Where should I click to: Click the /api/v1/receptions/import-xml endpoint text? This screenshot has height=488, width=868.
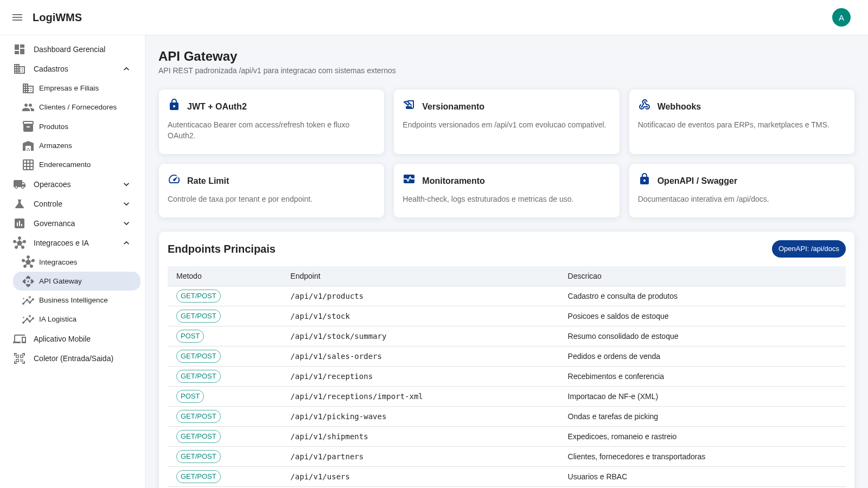coord(356,396)
